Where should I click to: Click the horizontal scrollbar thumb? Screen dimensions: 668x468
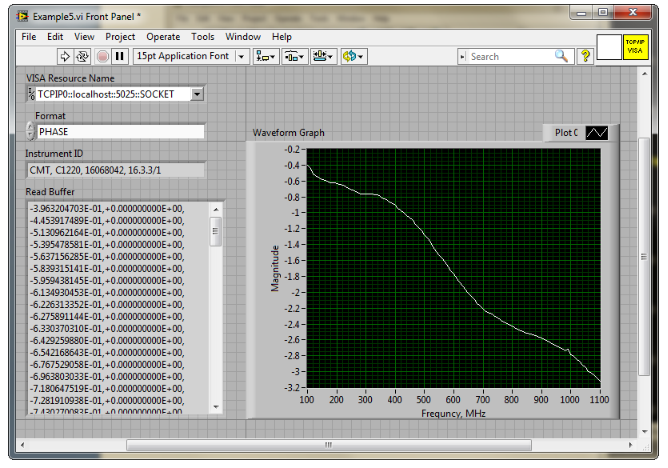coord(328,445)
